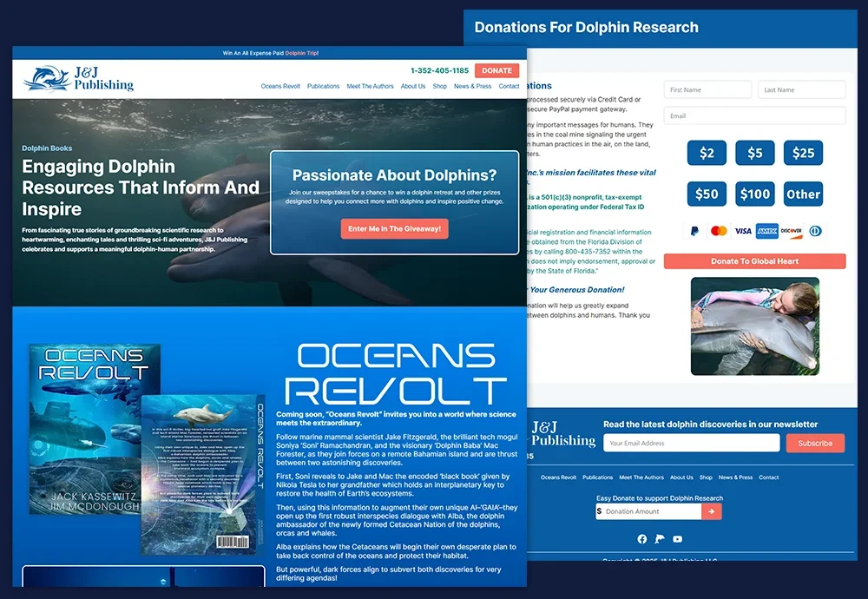Choose the $2 donation amount
This screenshot has height=599, width=868.
(x=707, y=153)
